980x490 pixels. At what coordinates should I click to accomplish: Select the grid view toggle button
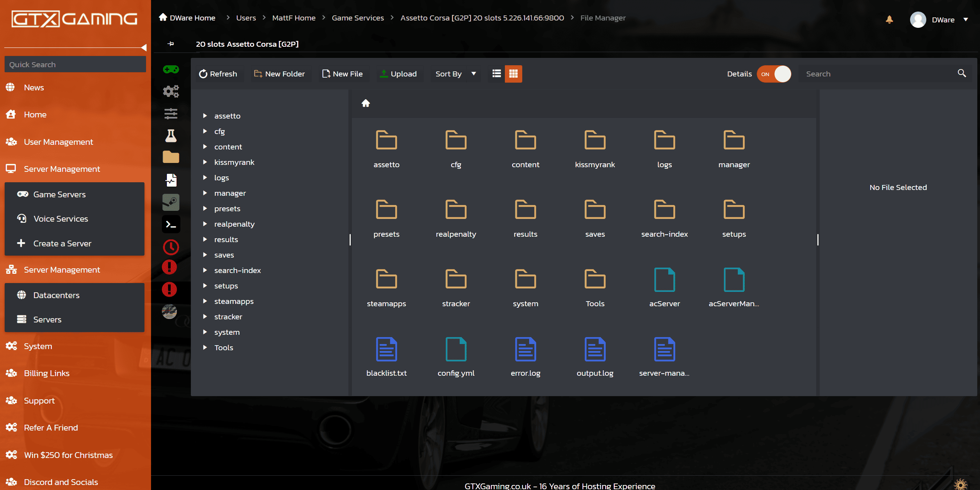click(x=513, y=74)
